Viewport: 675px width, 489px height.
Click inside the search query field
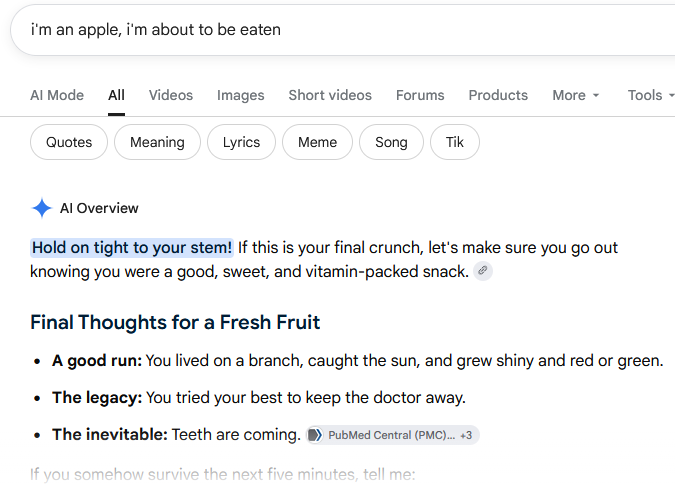pyautogui.click(x=344, y=30)
